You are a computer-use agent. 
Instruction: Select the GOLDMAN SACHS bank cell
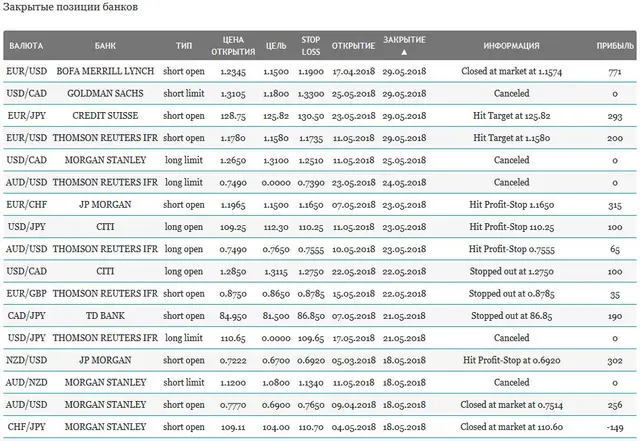(105, 94)
